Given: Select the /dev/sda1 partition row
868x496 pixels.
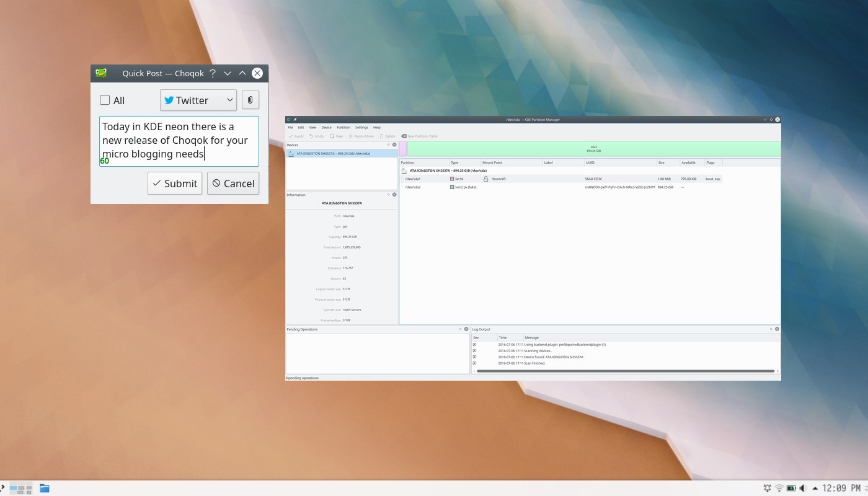Looking at the screenshot, I should tap(562, 179).
